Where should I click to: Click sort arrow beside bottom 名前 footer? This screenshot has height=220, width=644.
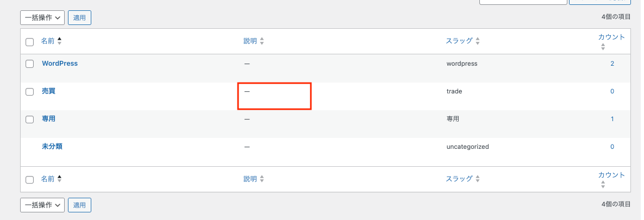[x=60, y=179]
